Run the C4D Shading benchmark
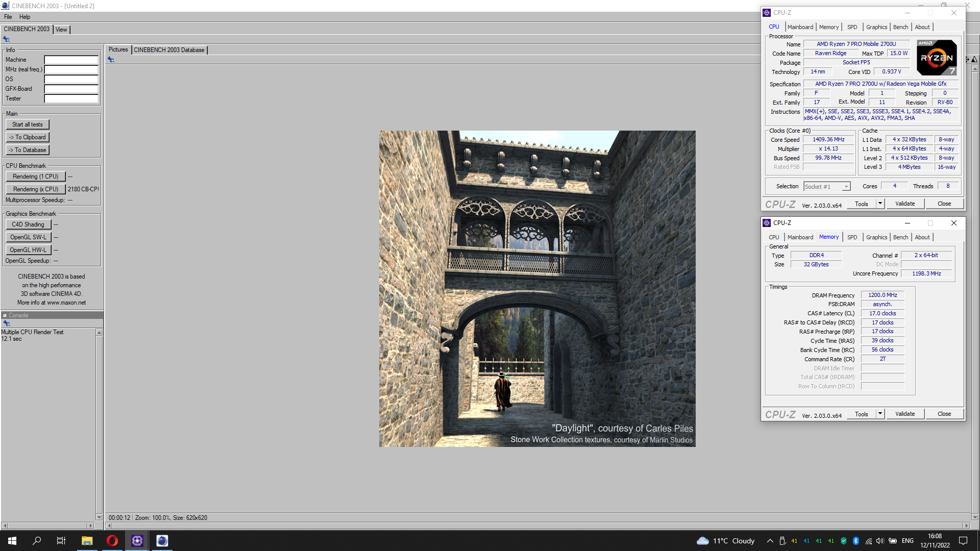The image size is (980, 551). [28, 224]
